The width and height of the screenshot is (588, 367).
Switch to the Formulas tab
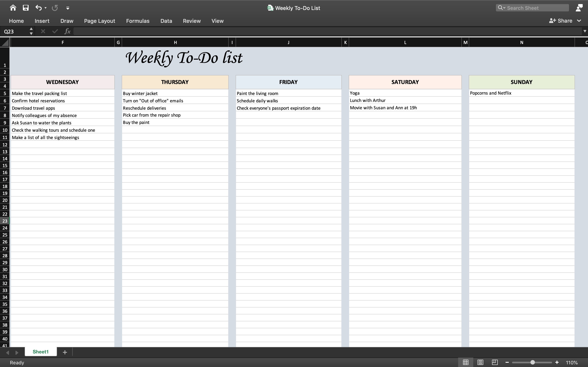138,21
